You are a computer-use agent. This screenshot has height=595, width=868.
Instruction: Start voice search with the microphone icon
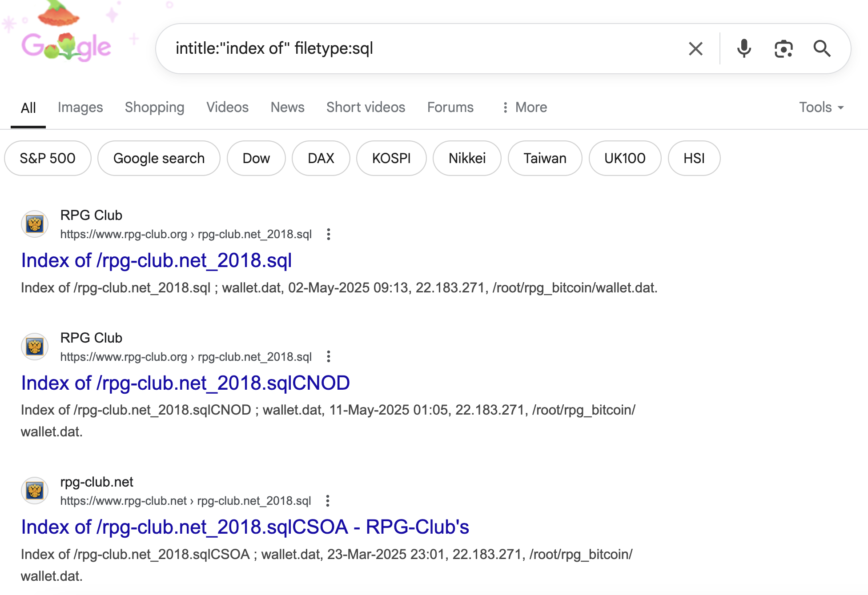(744, 48)
